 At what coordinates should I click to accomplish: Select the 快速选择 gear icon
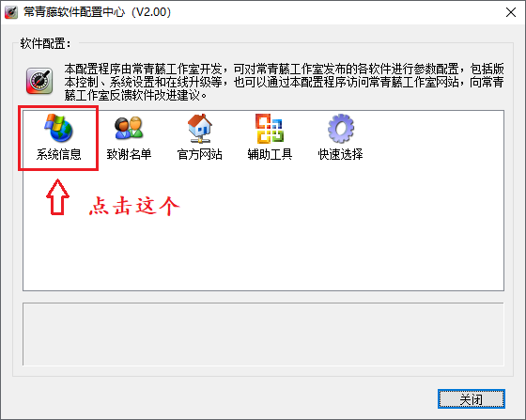click(340, 128)
